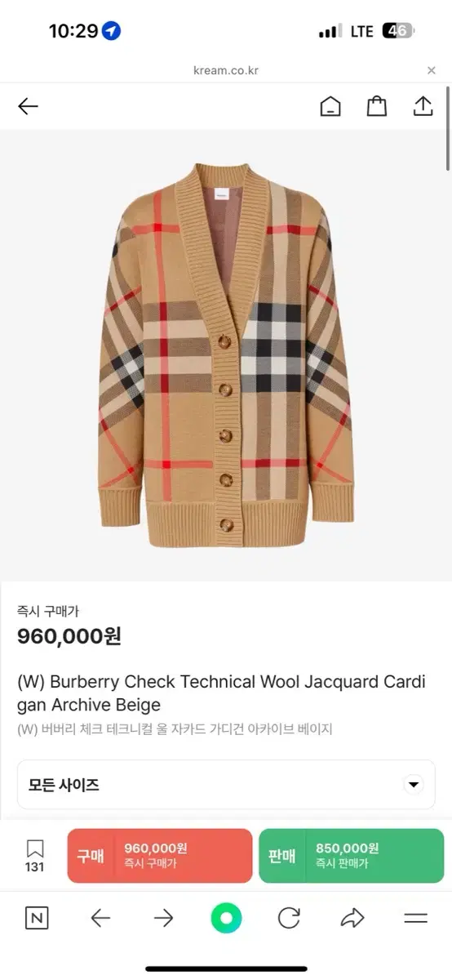Tap the dropdown arrow beside 모든 사이즈
Viewport: 452px width, 980px height.
point(414,785)
